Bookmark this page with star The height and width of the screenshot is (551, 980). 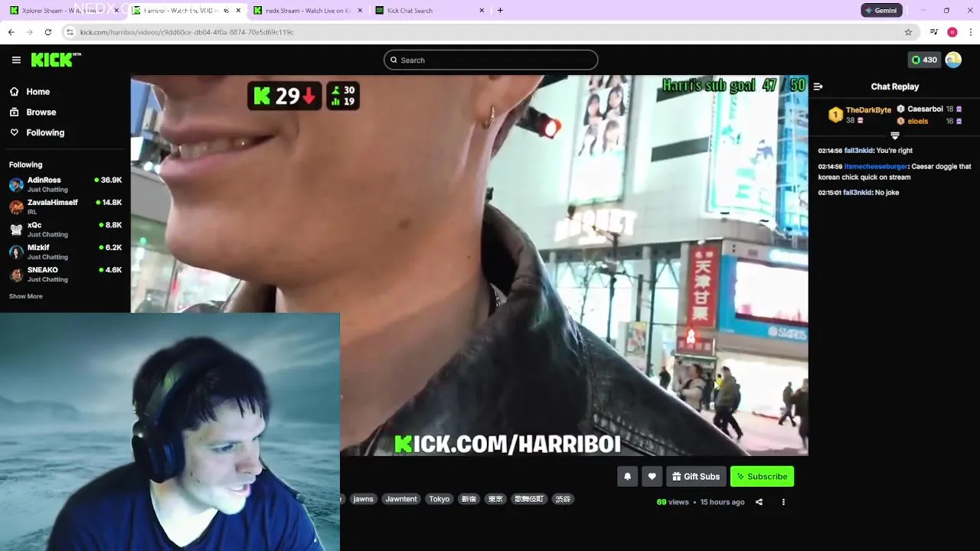[x=908, y=32]
